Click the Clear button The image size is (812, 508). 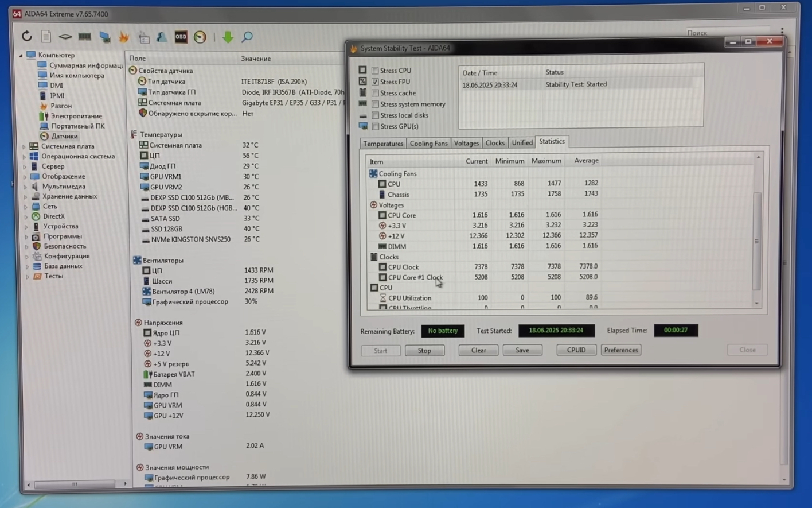coord(478,350)
